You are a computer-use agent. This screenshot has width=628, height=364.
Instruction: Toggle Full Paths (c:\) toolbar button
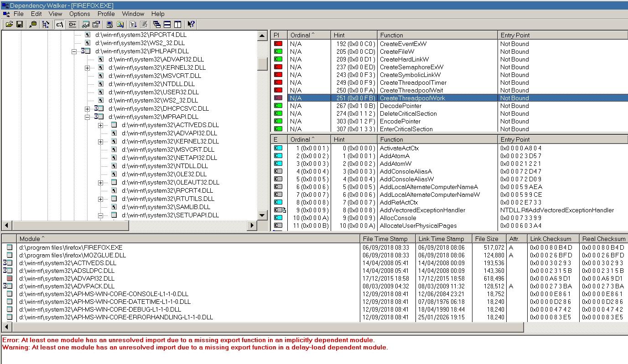[x=60, y=25]
